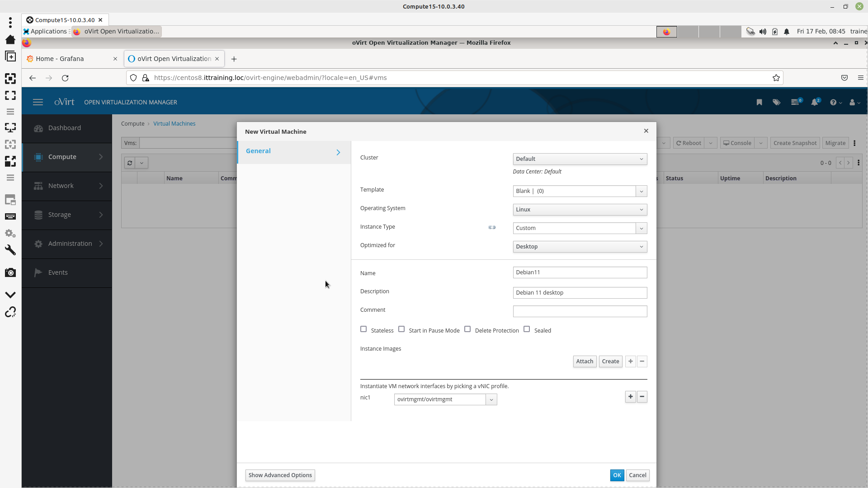Click the Create instance image button
The width and height of the screenshot is (868, 488).
(x=610, y=361)
